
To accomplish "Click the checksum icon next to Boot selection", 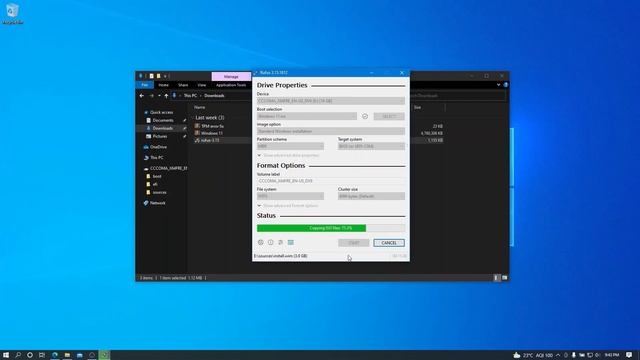I will pos(365,116).
